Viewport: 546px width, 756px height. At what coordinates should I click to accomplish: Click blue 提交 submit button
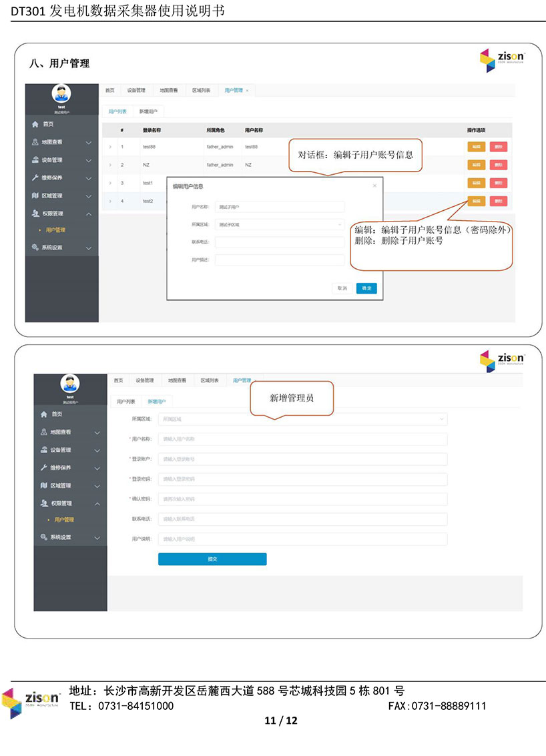(212, 559)
